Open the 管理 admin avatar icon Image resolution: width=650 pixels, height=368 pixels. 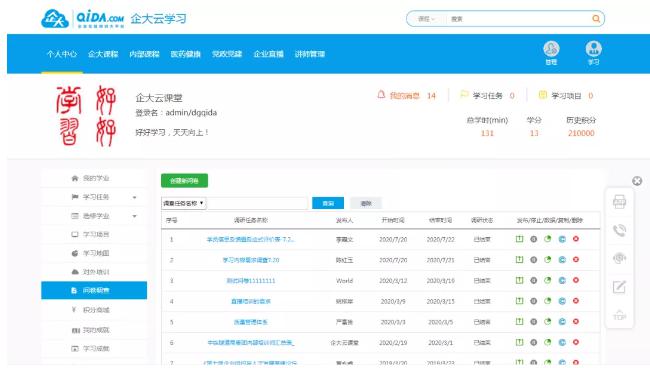coord(551,49)
